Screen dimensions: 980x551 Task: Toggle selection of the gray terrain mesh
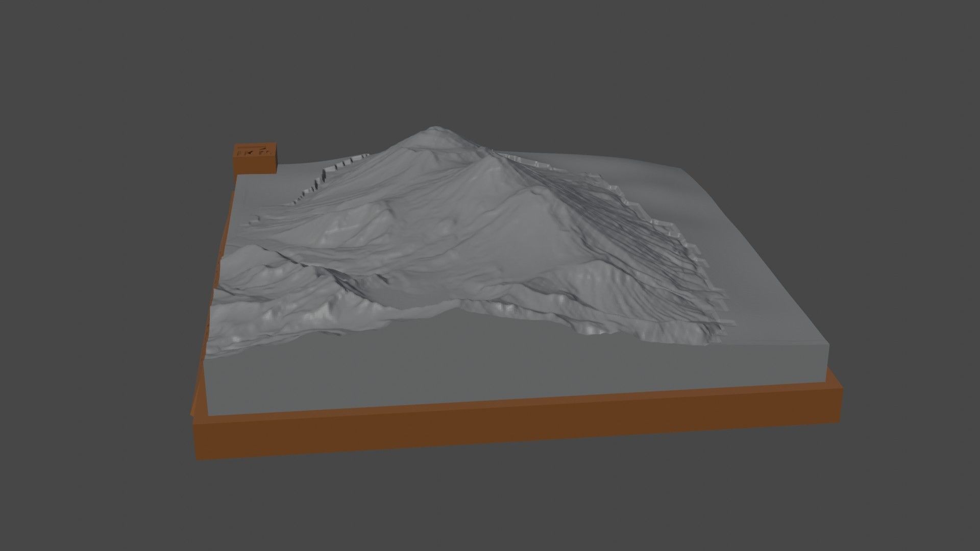click(459, 230)
